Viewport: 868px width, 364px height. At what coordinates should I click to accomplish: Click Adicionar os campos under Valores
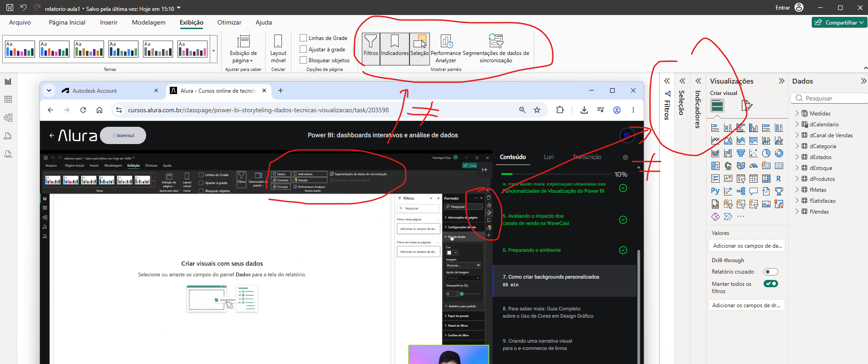click(x=747, y=246)
